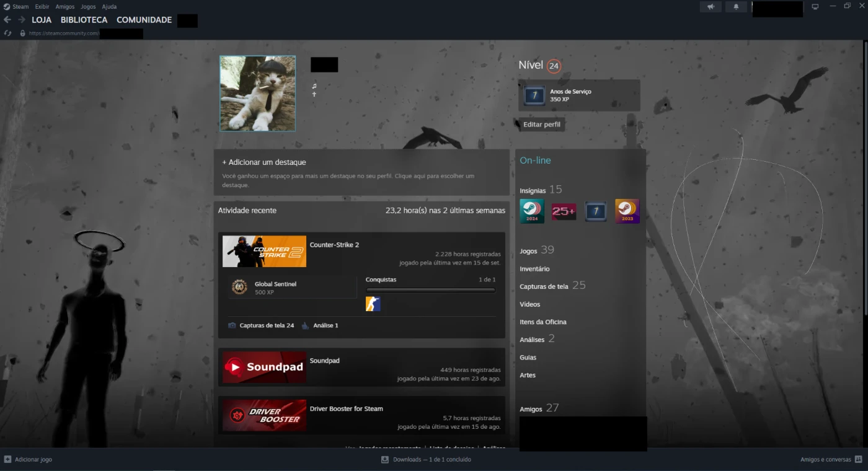Click the Atividade recente heading
The width and height of the screenshot is (868, 471).
coord(247,211)
